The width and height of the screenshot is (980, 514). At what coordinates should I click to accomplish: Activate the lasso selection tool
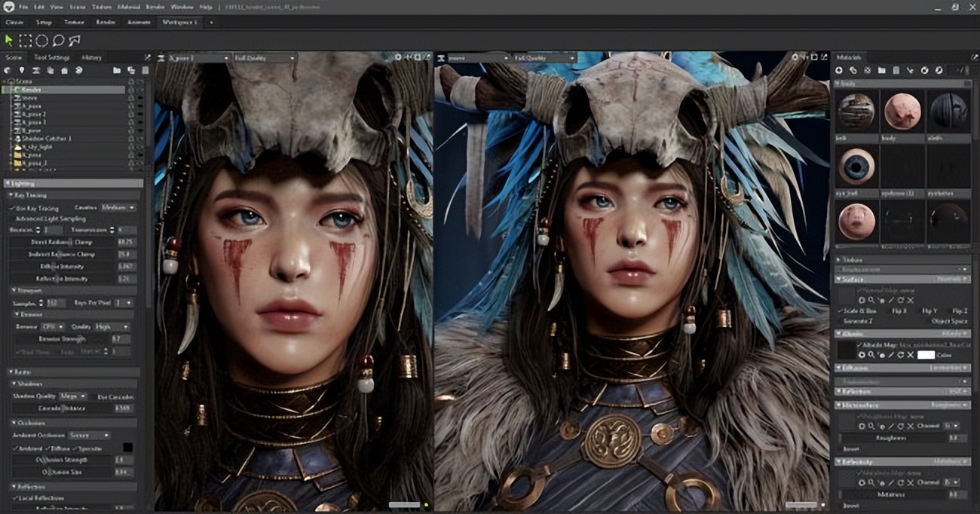pos(58,41)
